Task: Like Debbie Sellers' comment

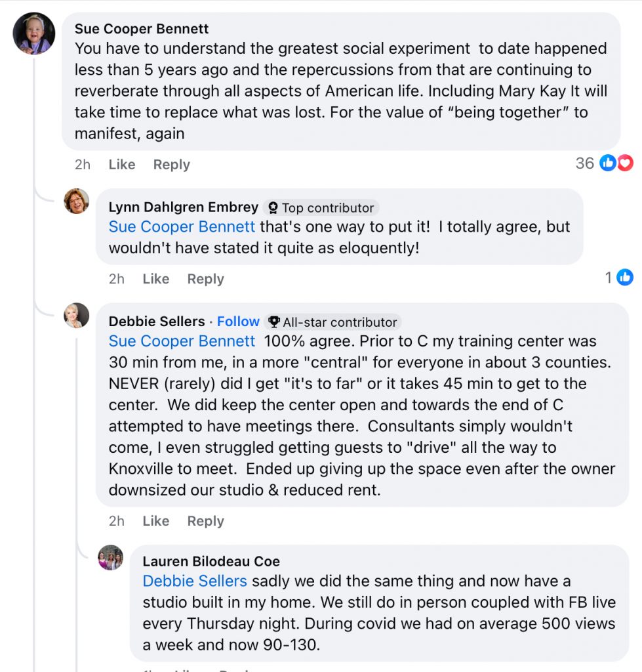Action: [156, 520]
